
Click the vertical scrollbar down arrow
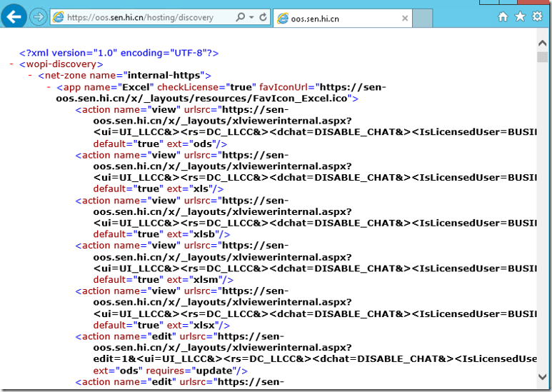point(543,376)
